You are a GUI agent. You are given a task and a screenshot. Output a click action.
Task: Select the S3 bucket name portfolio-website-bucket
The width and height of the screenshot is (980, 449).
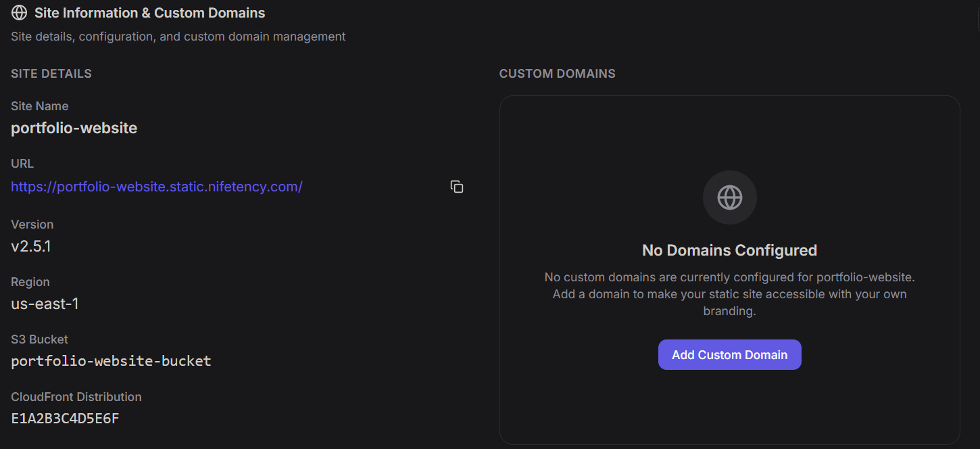pyautogui.click(x=112, y=361)
